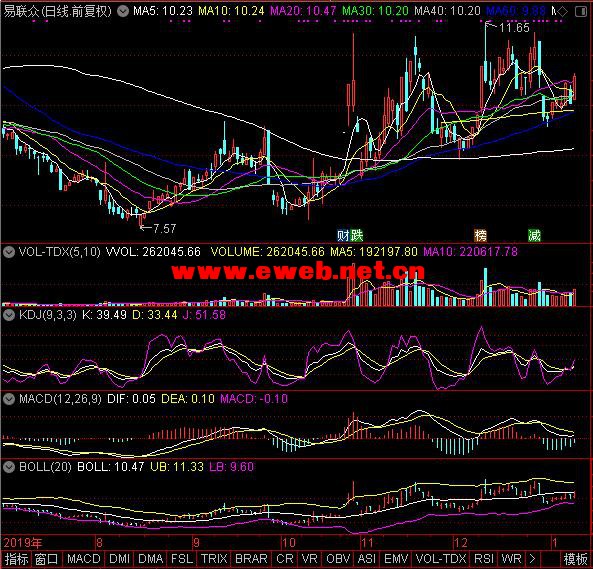Click the 跌 event marker icon
This screenshot has width=593, height=569.
356,236
